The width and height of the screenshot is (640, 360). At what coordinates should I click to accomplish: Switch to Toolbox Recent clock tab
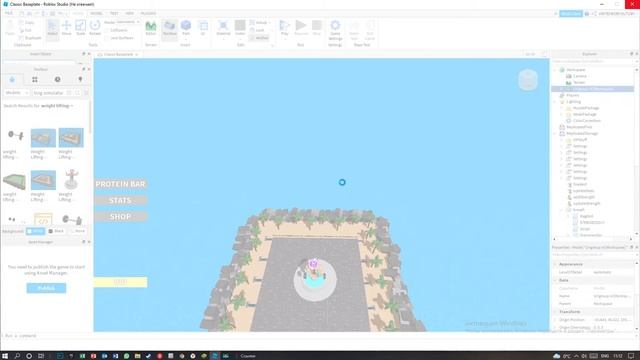tap(58, 80)
